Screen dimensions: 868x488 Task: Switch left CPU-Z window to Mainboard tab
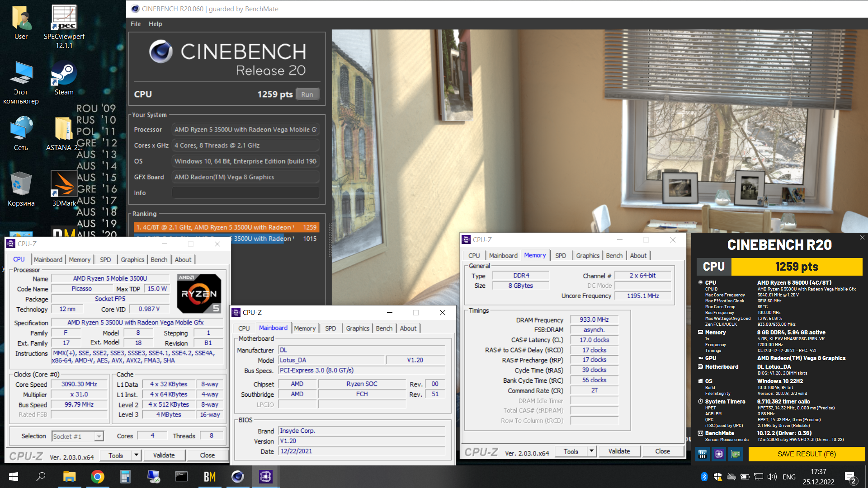point(48,259)
